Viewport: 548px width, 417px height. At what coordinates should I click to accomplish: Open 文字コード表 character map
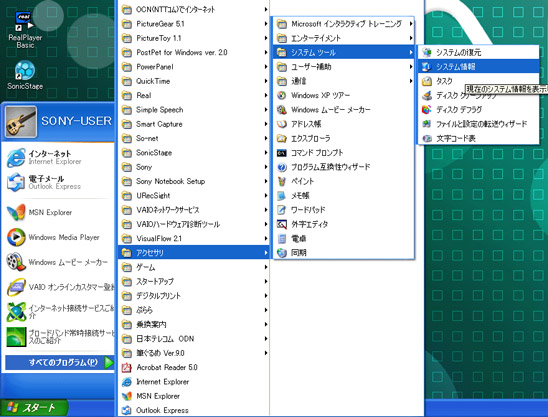tap(478, 138)
